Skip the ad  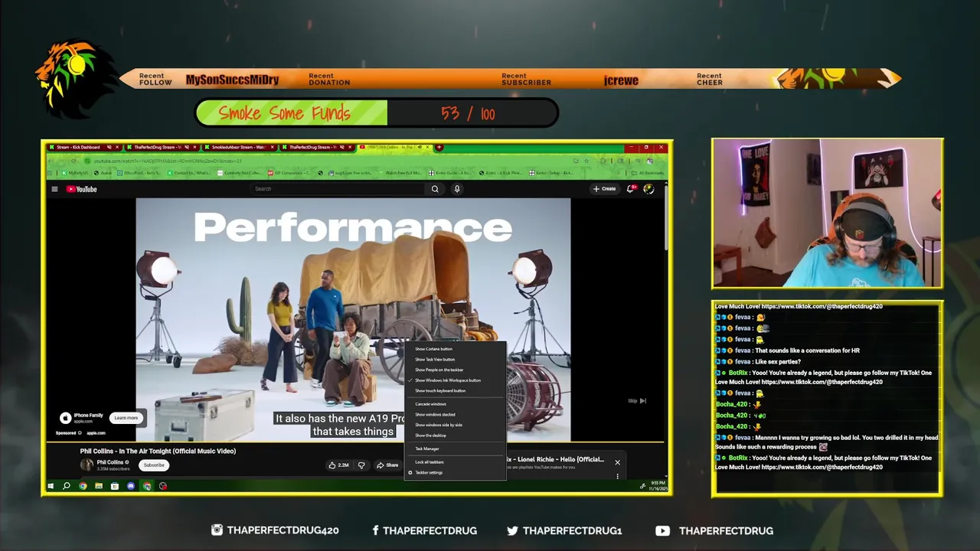637,401
